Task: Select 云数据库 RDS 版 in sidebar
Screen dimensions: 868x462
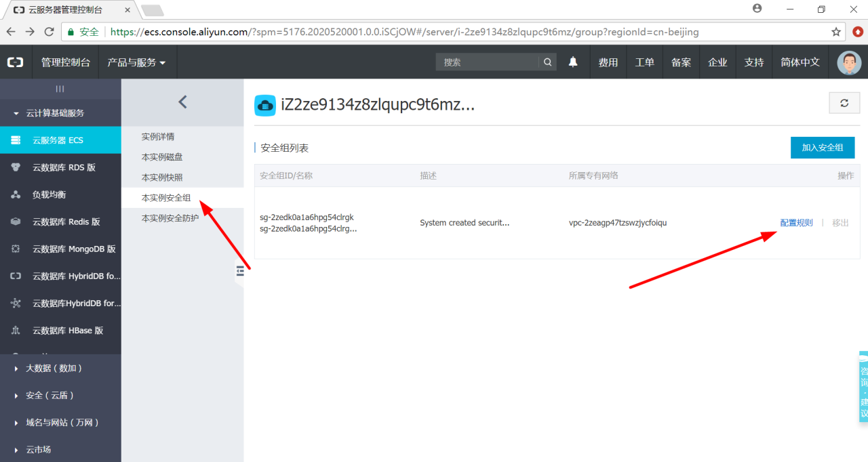Action: (x=60, y=167)
